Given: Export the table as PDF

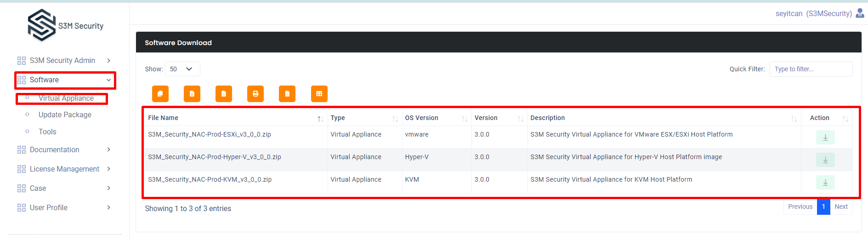Looking at the screenshot, I should (224, 94).
